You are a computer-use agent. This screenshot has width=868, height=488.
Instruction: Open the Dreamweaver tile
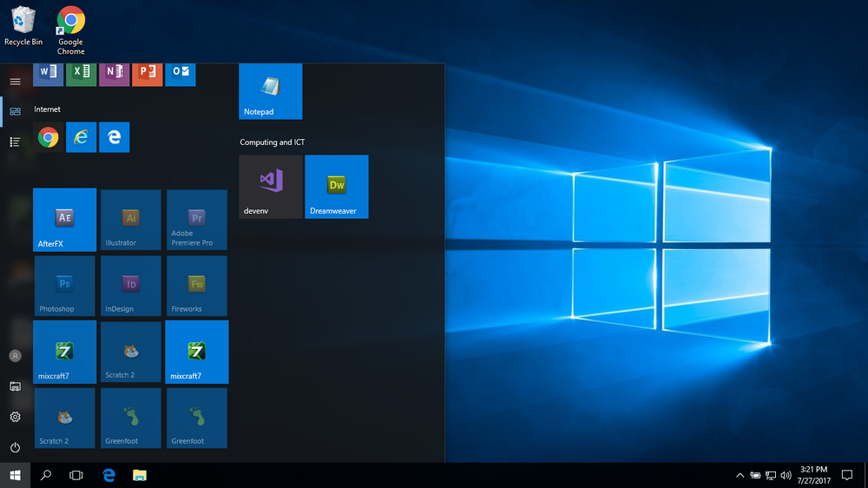point(337,187)
